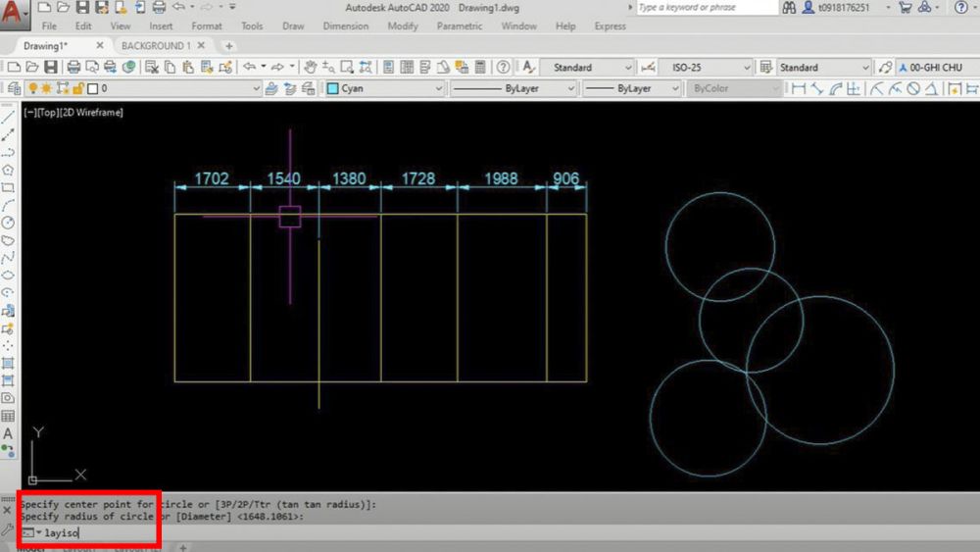The width and height of the screenshot is (980, 552).
Task: Click the Angular dimension icon
Action: pyautogui.click(x=931, y=89)
